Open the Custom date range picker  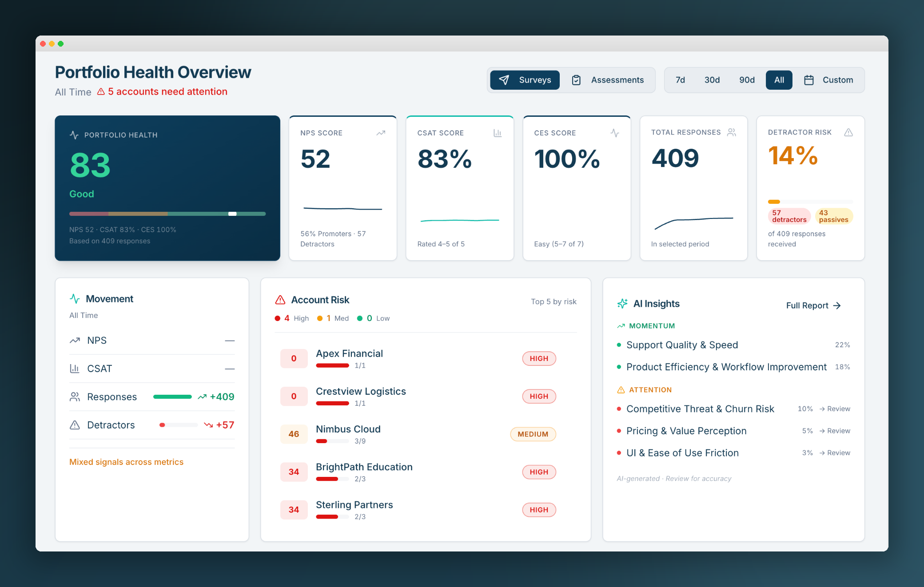point(829,80)
